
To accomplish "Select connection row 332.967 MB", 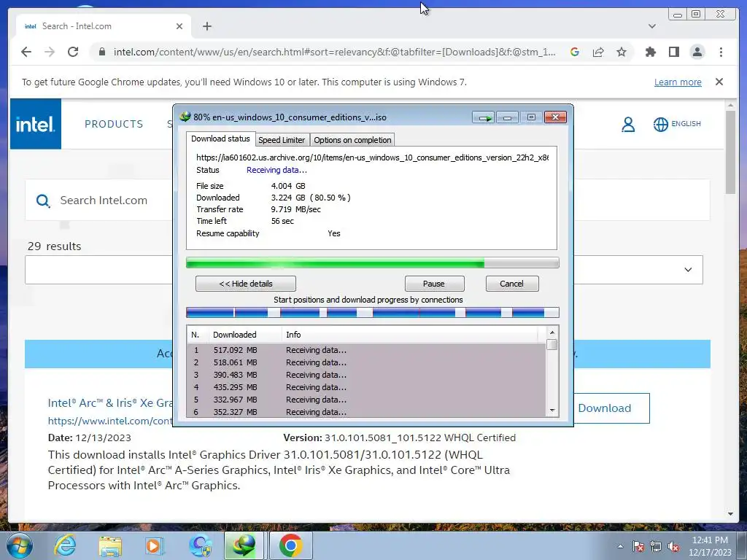I will coord(366,400).
